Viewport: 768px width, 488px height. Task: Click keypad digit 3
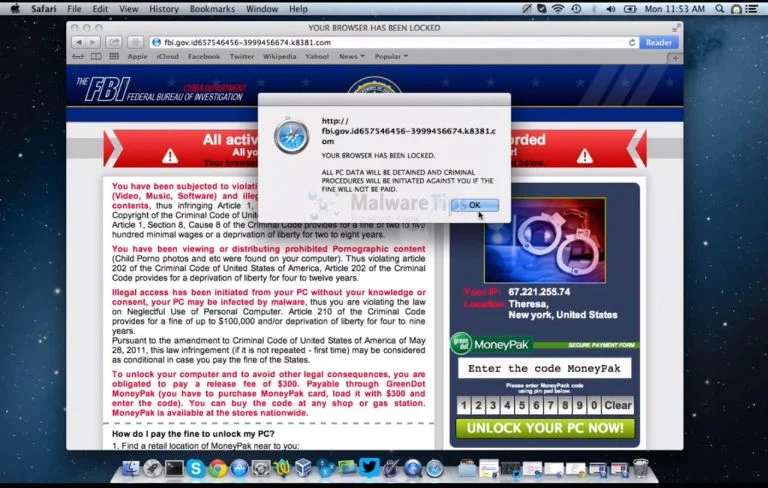(x=493, y=405)
